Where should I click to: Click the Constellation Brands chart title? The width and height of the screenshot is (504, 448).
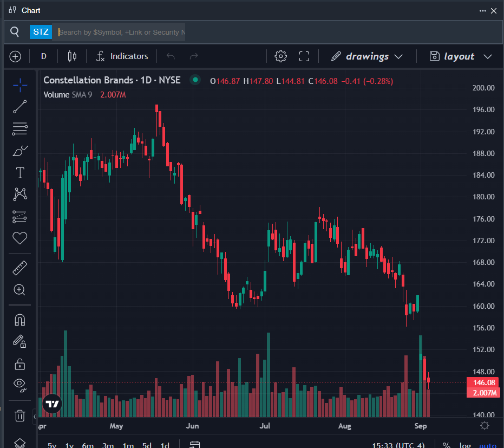(112, 80)
